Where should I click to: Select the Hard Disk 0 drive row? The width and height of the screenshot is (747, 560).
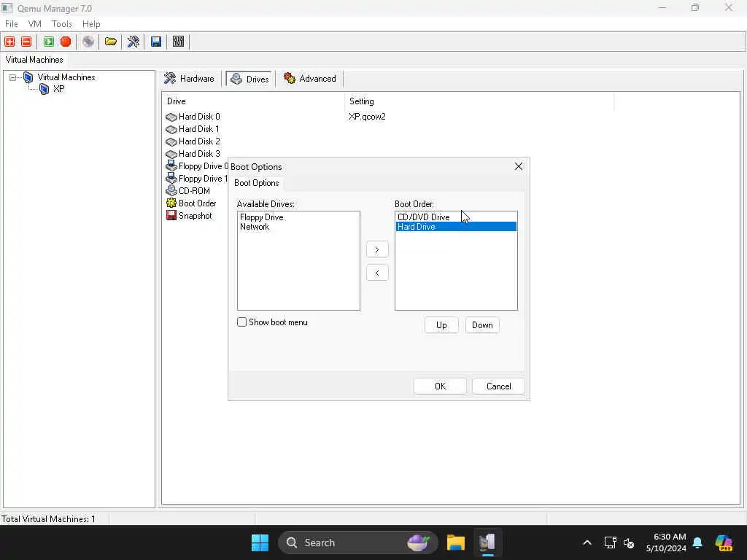tap(193, 116)
